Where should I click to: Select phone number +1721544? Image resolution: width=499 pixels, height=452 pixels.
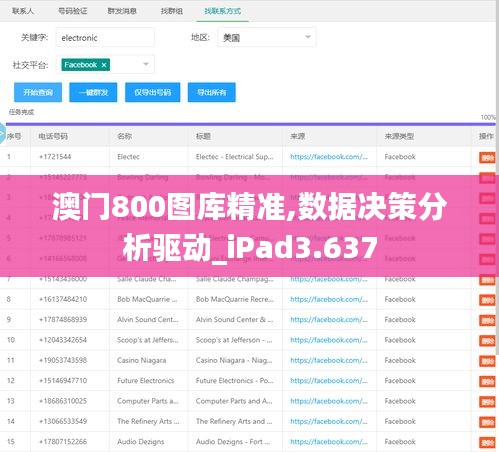[x=55, y=157]
